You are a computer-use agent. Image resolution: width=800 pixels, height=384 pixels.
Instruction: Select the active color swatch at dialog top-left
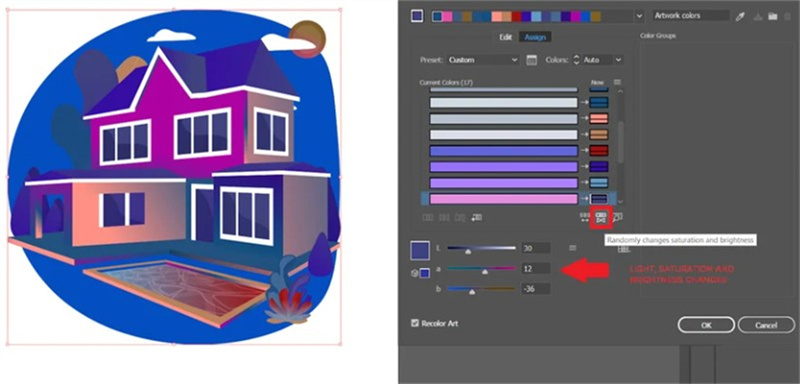416,16
